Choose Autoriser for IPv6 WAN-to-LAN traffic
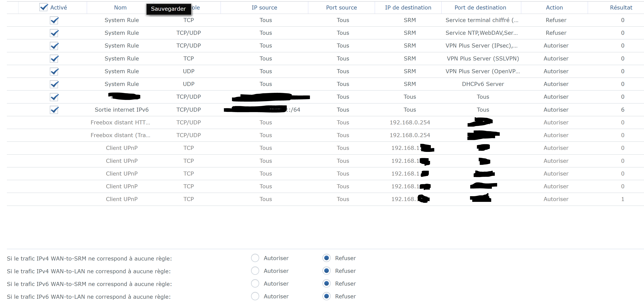644x304 pixels. click(255, 297)
